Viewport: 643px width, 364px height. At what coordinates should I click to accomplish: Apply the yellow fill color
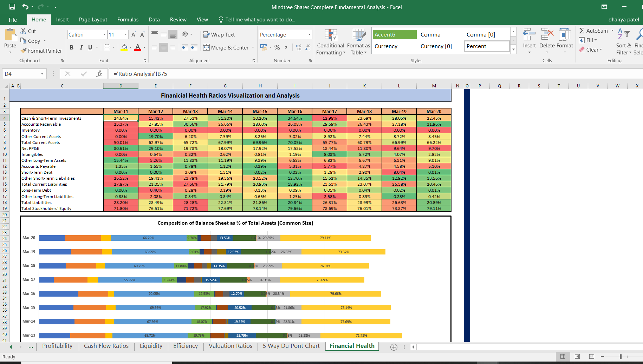point(124,47)
